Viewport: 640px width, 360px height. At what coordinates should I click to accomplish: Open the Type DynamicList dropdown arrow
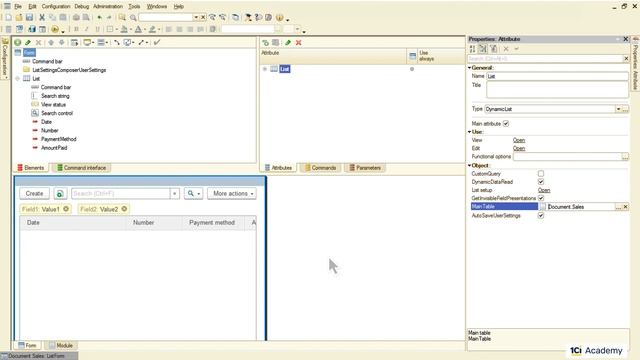point(618,109)
